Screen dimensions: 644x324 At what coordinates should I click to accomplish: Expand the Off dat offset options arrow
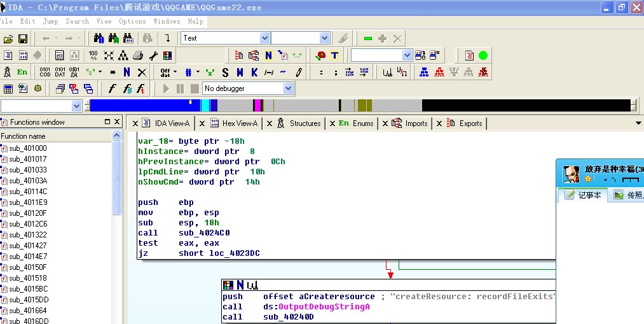click(175, 73)
